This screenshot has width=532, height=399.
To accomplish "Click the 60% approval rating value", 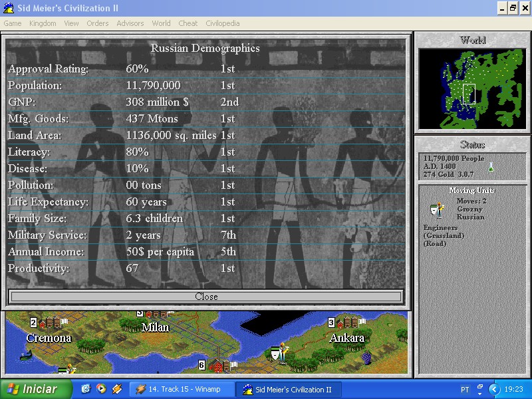I will [137, 69].
